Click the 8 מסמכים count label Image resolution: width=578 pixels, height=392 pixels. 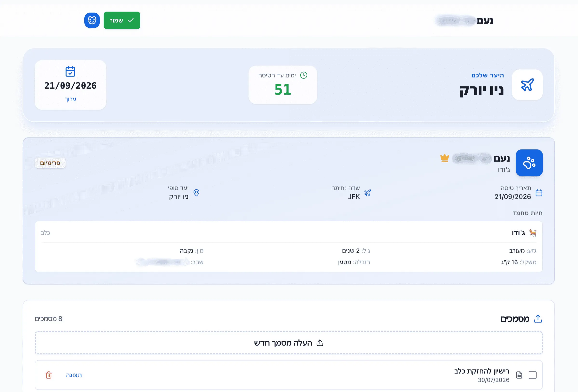click(48, 319)
